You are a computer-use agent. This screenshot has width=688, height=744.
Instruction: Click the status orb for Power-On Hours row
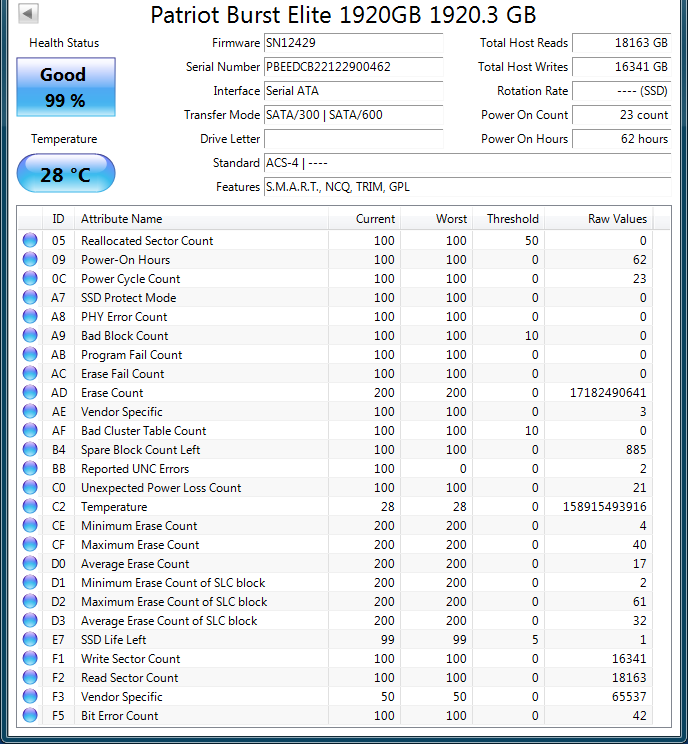30,259
